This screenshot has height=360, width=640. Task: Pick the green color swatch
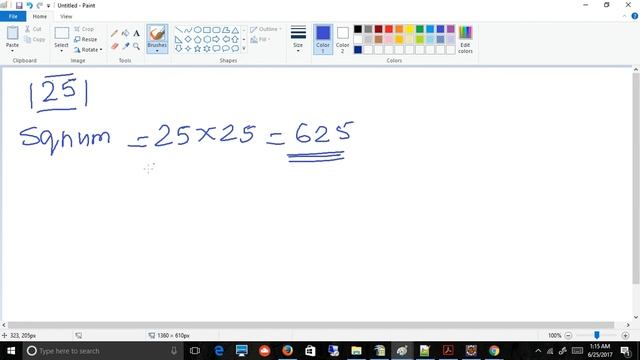(x=420, y=29)
